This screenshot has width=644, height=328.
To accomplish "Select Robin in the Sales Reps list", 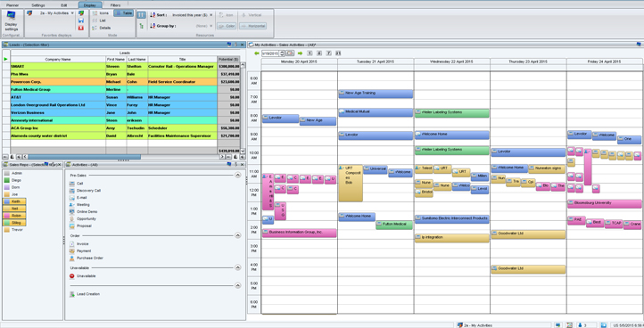I will coord(15,216).
